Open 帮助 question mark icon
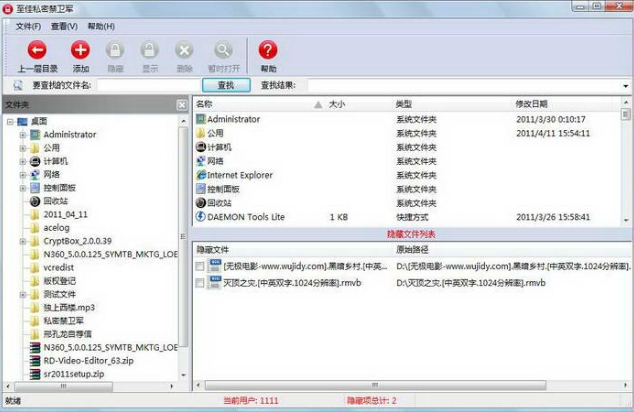The height and width of the screenshot is (412, 634). click(268, 50)
